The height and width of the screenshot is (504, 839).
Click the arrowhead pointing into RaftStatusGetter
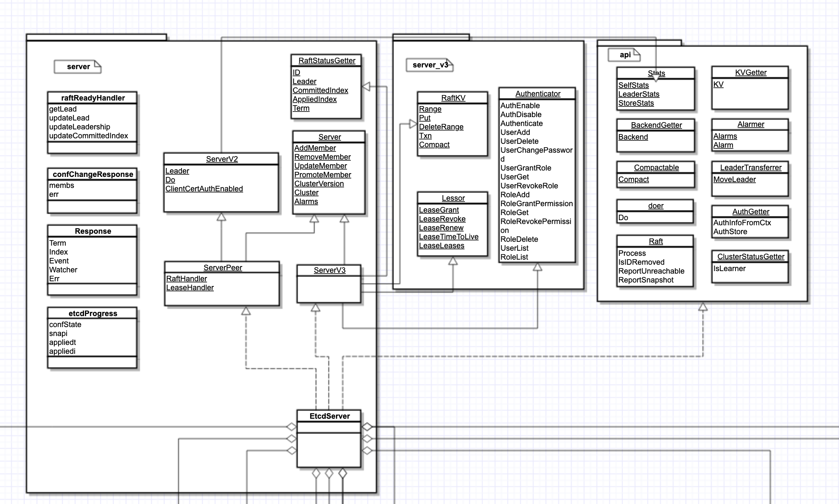click(366, 87)
